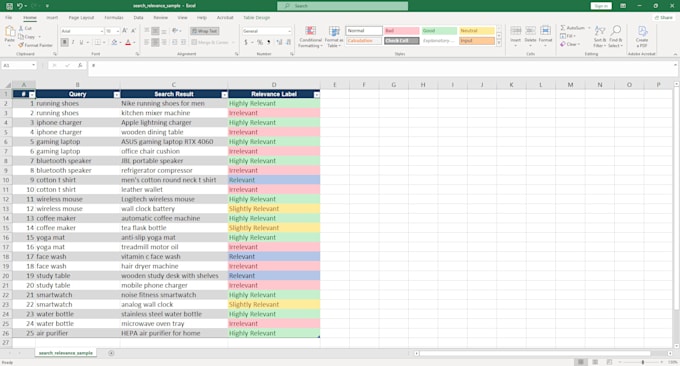The width and height of the screenshot is (680, 366).
Task: Switch to the Formulas tab
Action: coord(114,18)
